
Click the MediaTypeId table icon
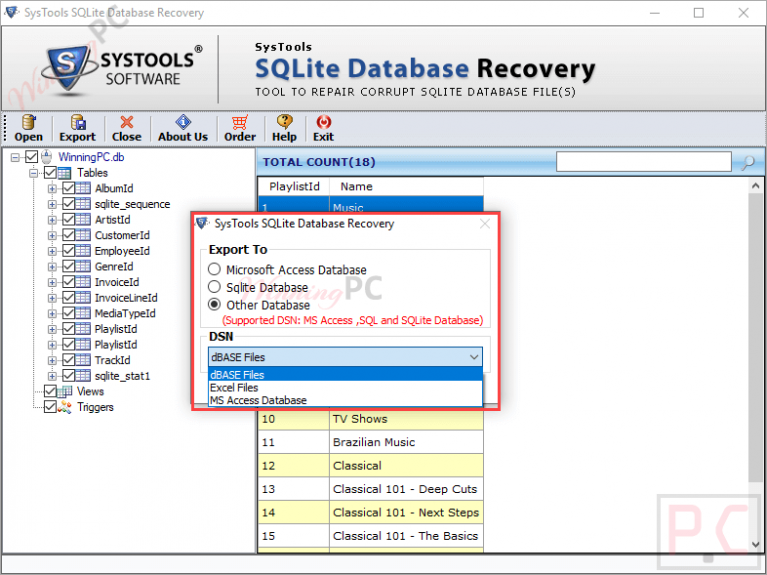coord(83,313)
